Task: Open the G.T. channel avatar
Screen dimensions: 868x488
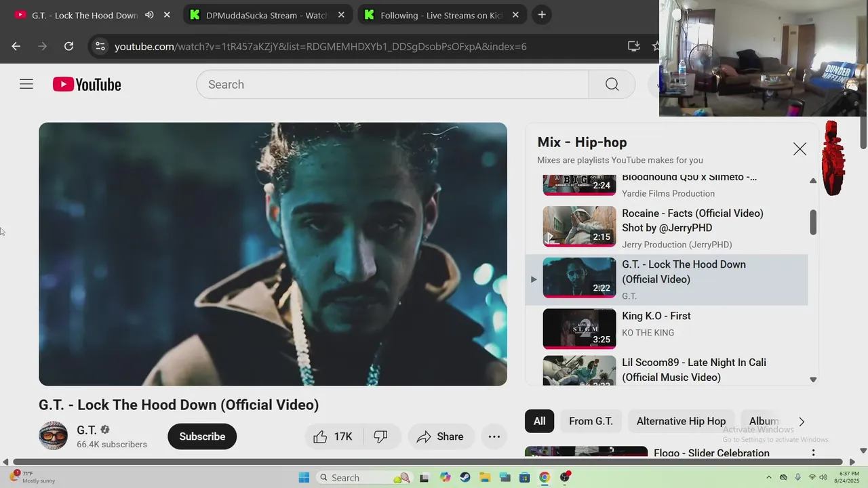Action: (53, 436)
